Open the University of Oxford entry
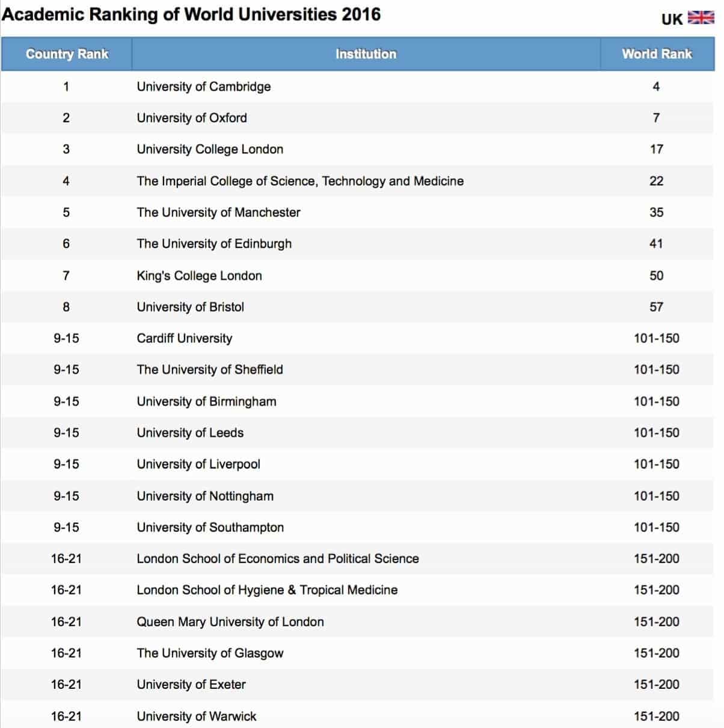The width and height of the screenshot is (724, 728). point(192,117)
